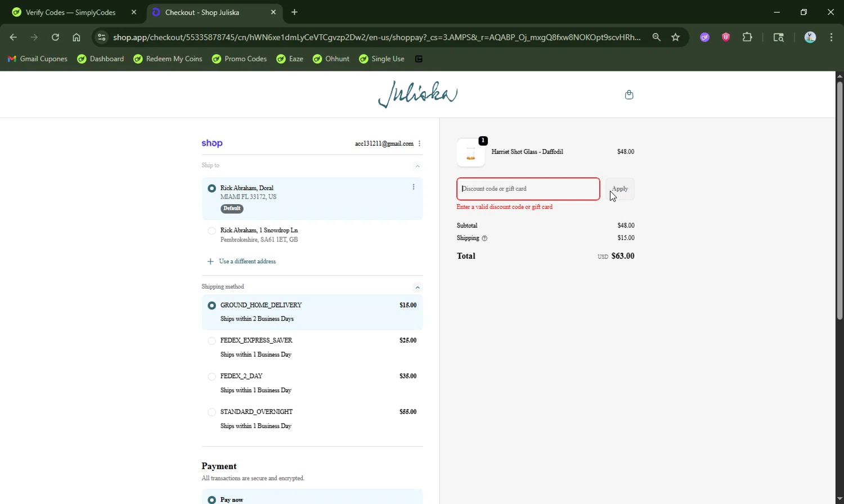
Task: Click Harriet Shot Glass product thumbnail
Action: 471,152
